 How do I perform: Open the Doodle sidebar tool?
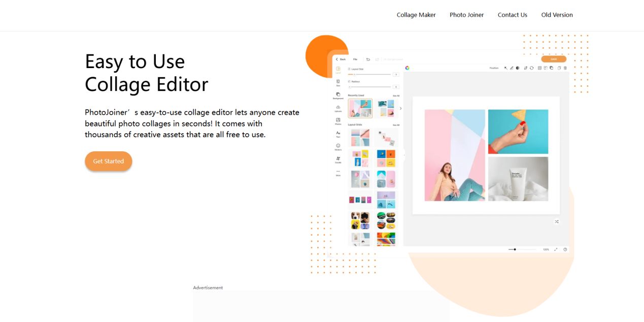[x=338, y=159]
